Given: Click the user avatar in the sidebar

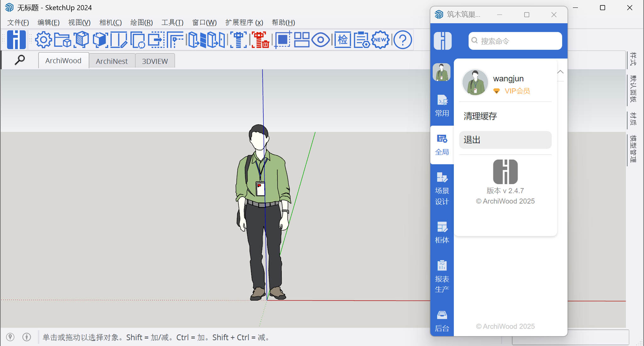Looking at the screenshot, I should pos(441,72).
